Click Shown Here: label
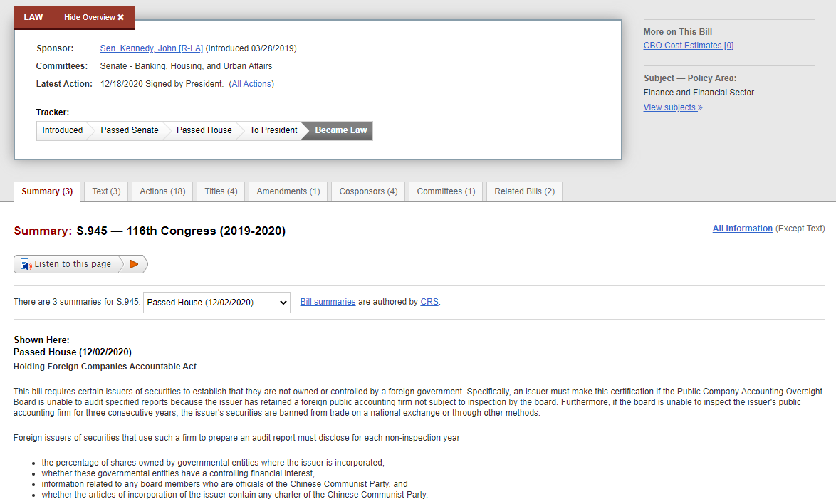Image resolution: width=836 pixels, height=504 pixels. pos(41,340)
